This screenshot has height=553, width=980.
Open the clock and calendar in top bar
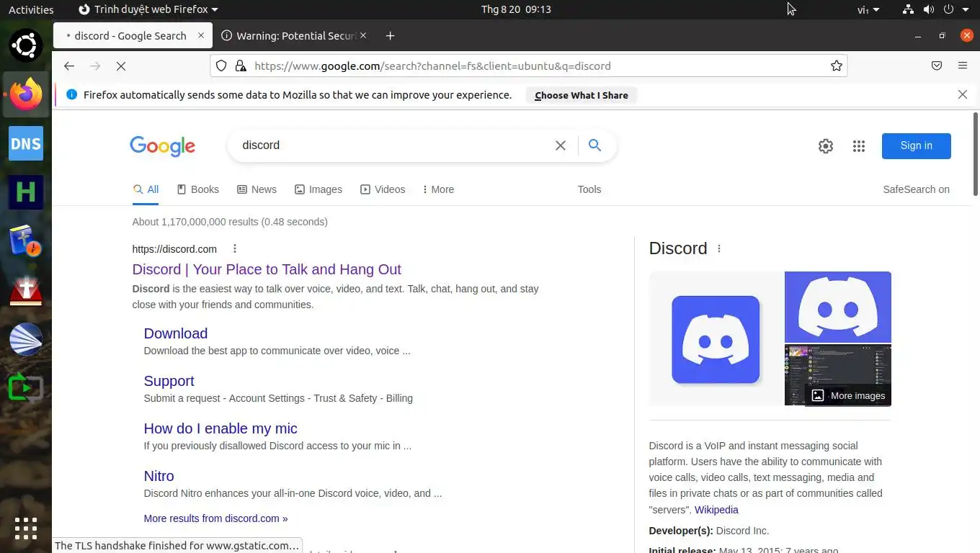(x=516, y=9)
